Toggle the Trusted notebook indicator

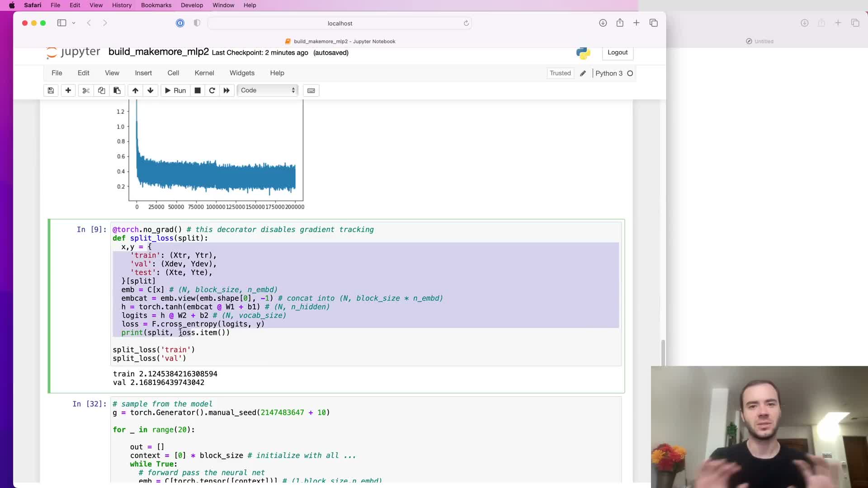[x=560, y=73]
